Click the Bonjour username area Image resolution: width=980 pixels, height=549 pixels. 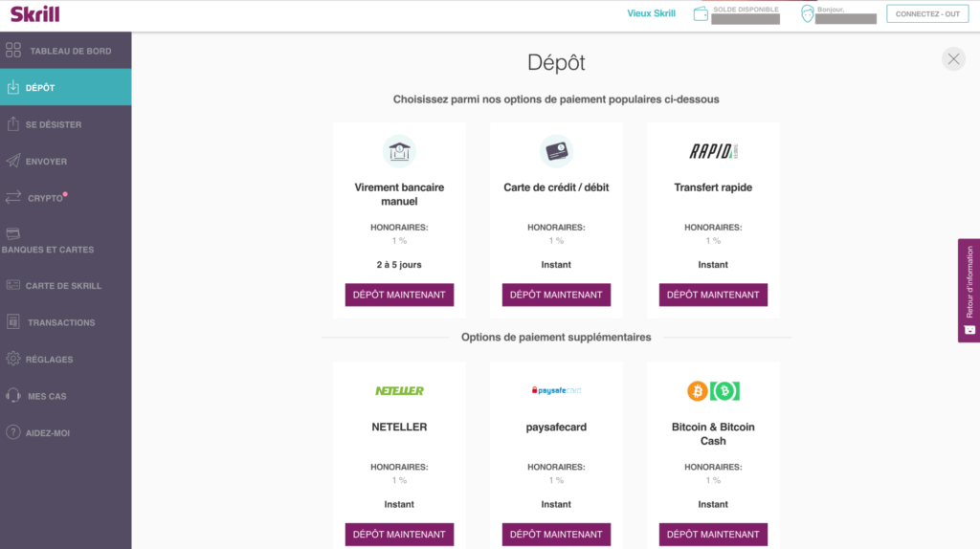pos(846,19)
